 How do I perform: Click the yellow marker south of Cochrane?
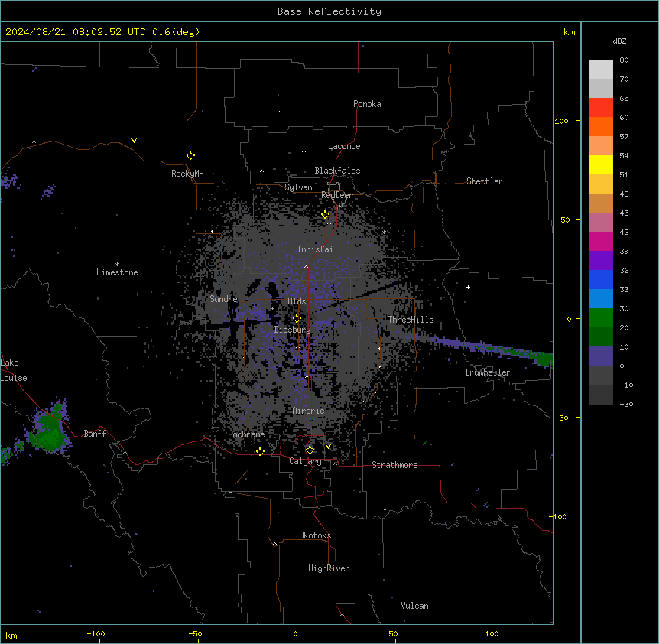[x=260, y=451]
